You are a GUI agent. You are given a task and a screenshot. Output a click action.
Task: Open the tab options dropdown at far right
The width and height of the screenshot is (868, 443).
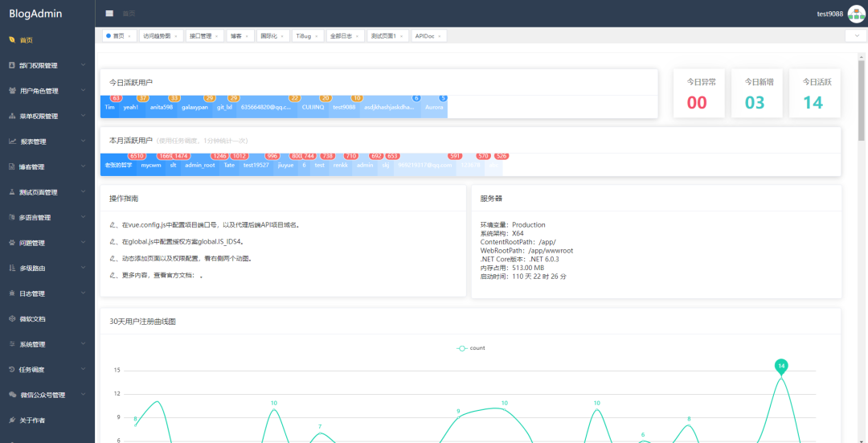click(855, 36)
